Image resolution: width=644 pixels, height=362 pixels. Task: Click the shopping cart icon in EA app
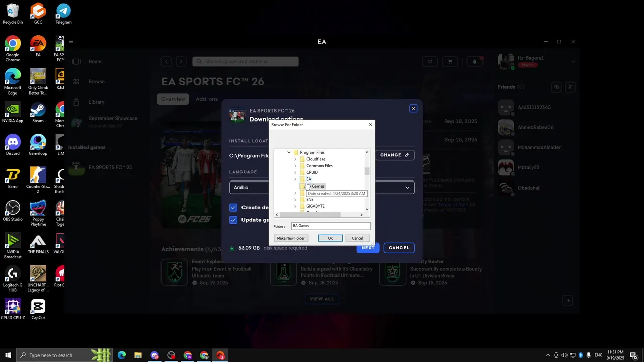pyautogui.click(x=450, y=62)
